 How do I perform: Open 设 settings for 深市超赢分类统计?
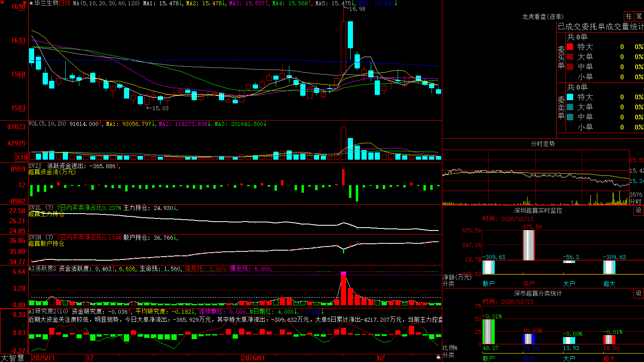click(639, 293)
